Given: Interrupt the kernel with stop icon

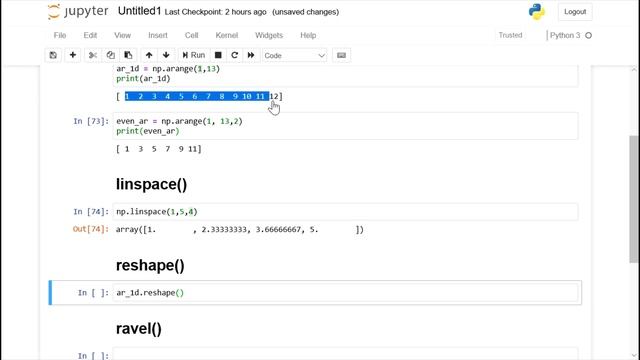Looking at the screenshot, I should (x=218, y=55).
